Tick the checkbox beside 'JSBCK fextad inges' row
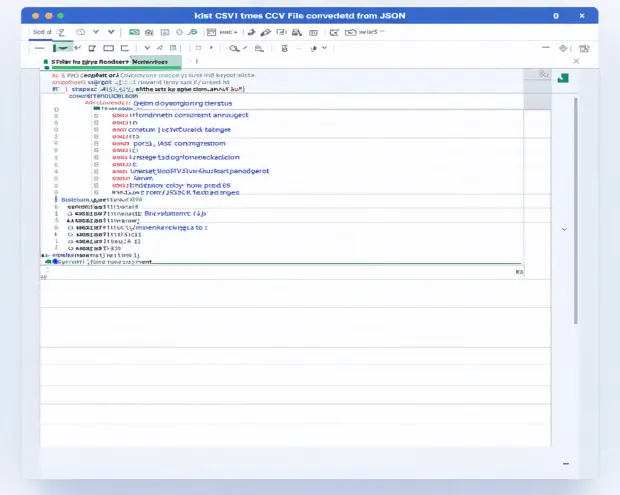620x495 pixels. (96, 193)
